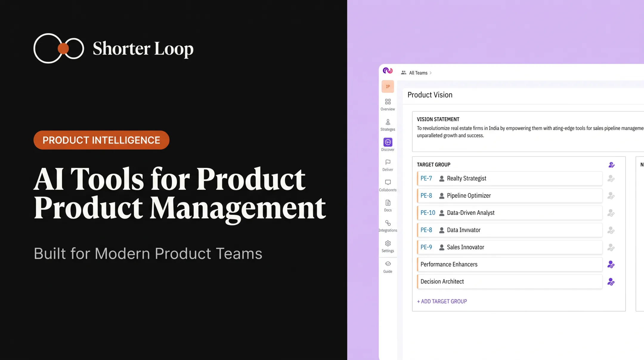This screenshot has width=644, height=360.
Task: Click persona link icon beside Data Invivator
Action: tap(611, 230)
